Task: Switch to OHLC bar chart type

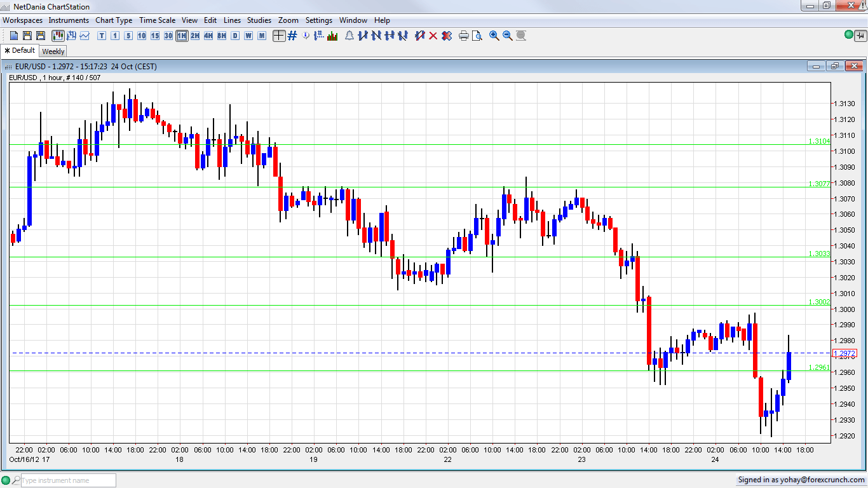Action: click(71, 36)
